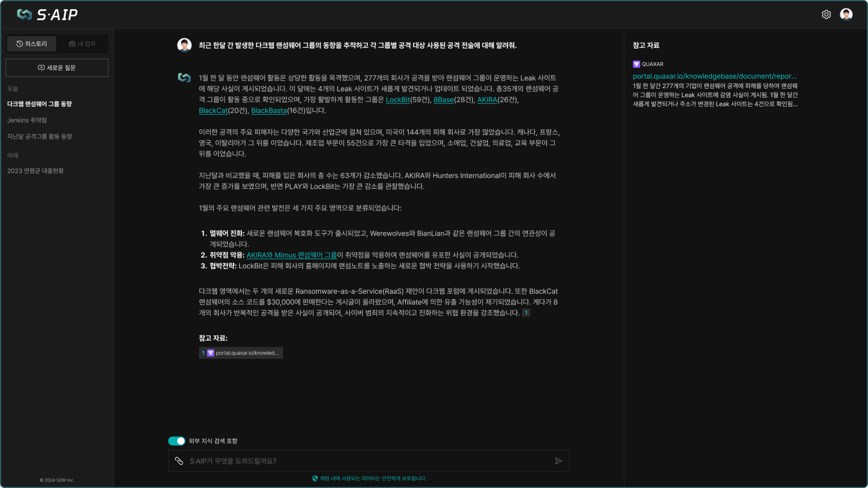Follow the 8Base link
Screen dimensions: 868x488
pos(444,100)
